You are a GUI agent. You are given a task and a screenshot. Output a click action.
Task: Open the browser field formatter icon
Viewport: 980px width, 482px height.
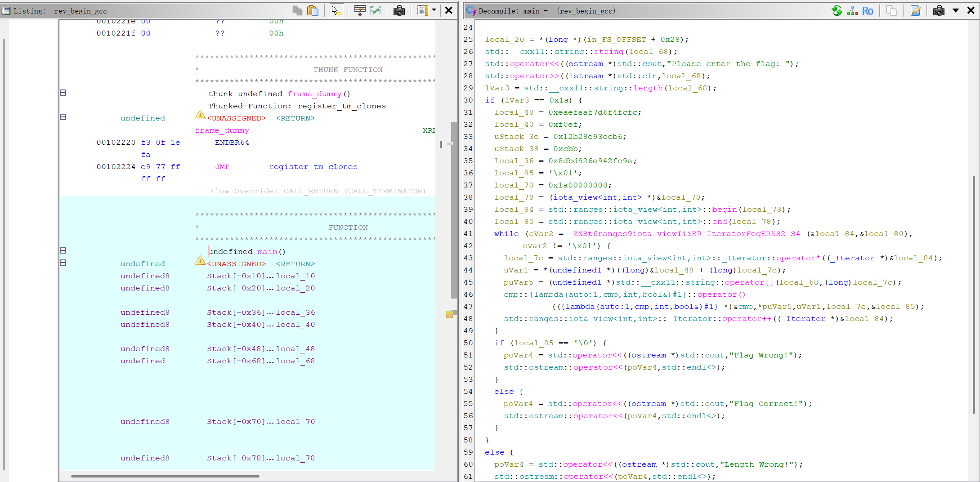(360, 10)
